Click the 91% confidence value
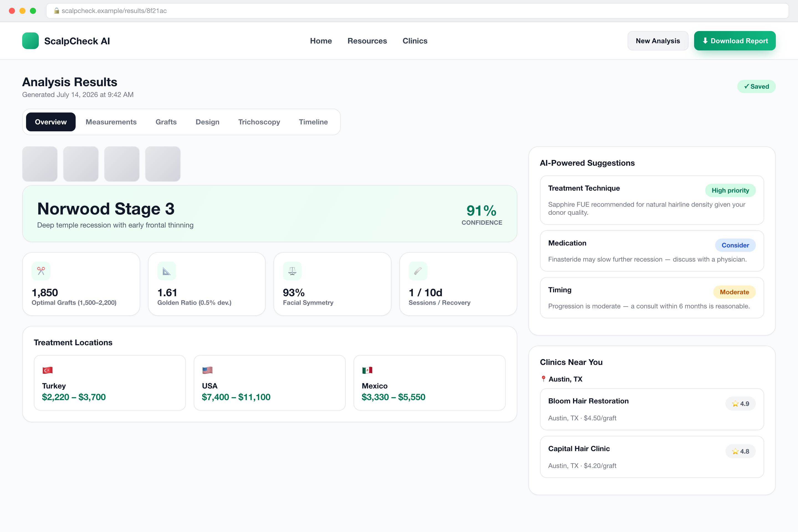Screen dimensions: 798x532 (482, 211)
